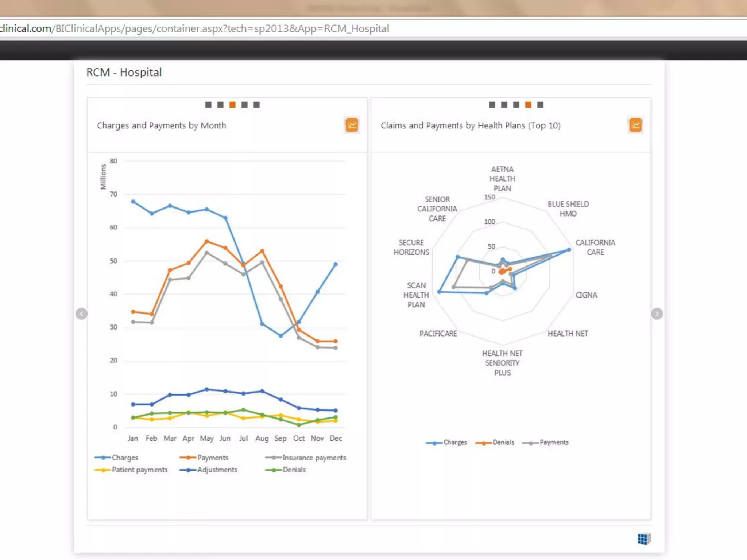The image size is (747, 560).
Task: Click the RCM - Hospital page title
Action: pos(124,72)
